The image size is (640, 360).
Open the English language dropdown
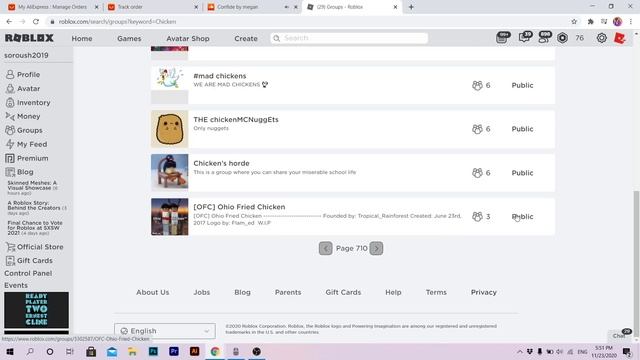click(x=165, y=331)
